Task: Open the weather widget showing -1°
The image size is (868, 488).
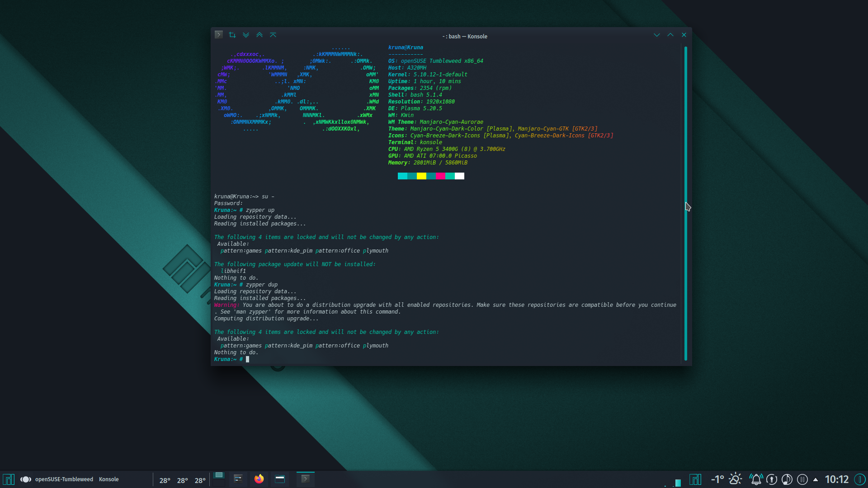Action: point(717,479)
